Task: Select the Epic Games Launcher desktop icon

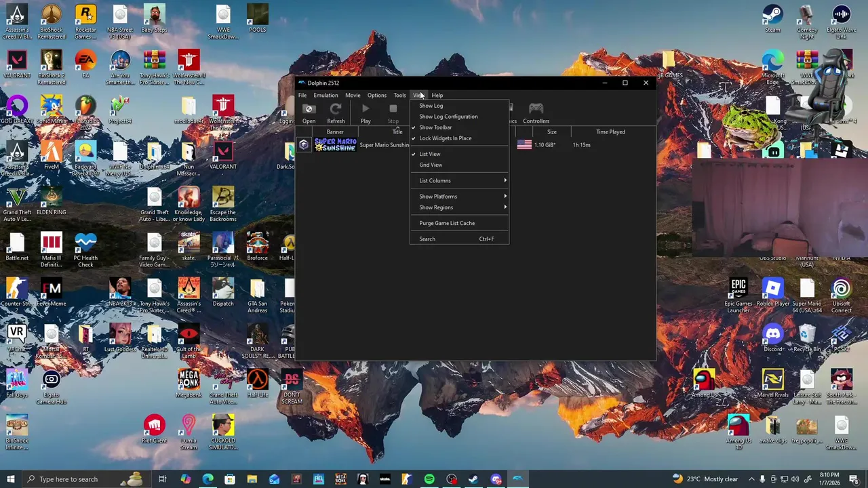Action: click(x=738, y=296)
